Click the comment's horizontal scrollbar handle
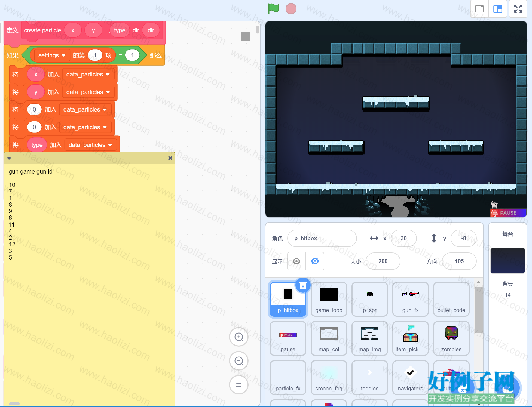 tap(14, 403)
